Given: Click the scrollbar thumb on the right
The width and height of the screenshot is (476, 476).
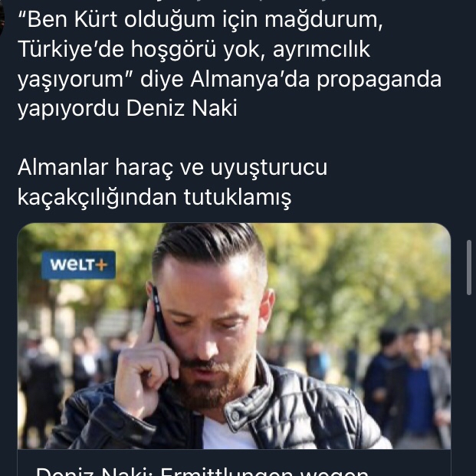Looking at the screenshot, I should click(x=469, y=268).
